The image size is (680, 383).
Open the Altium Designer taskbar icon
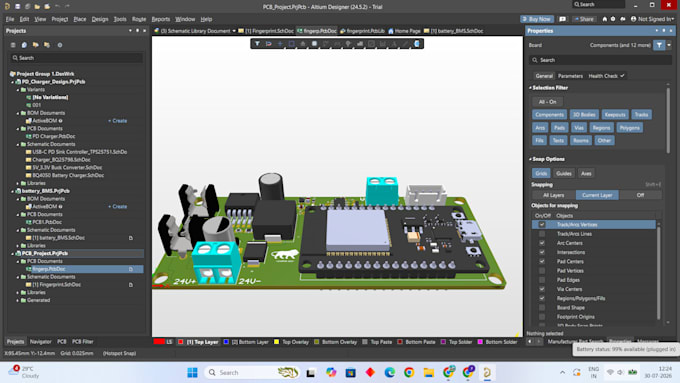coord(487,373)
